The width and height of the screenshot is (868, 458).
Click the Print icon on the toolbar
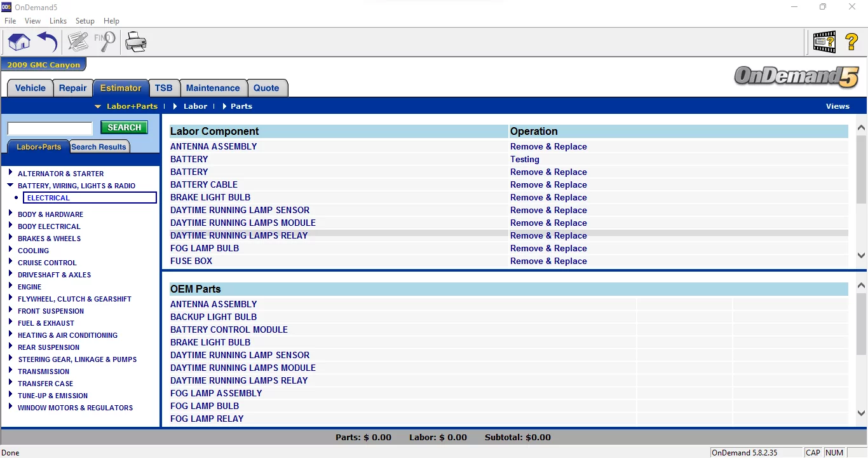click(x=136, y=41)
